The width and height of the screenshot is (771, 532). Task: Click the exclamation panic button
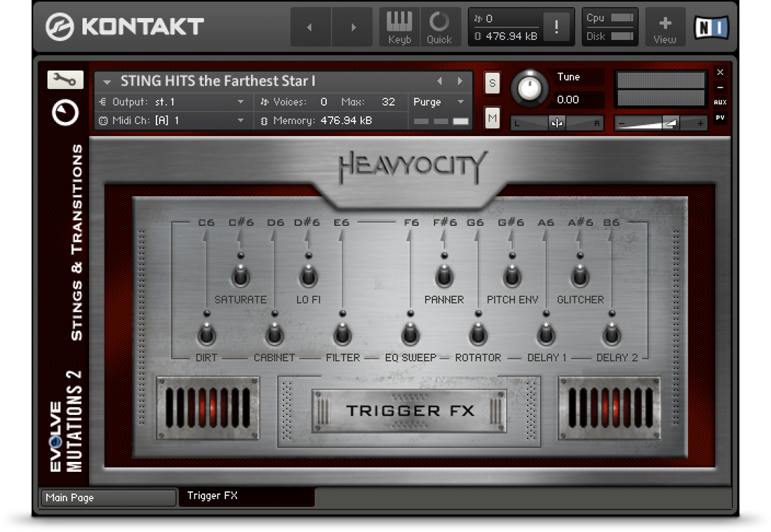click(556, 27)
